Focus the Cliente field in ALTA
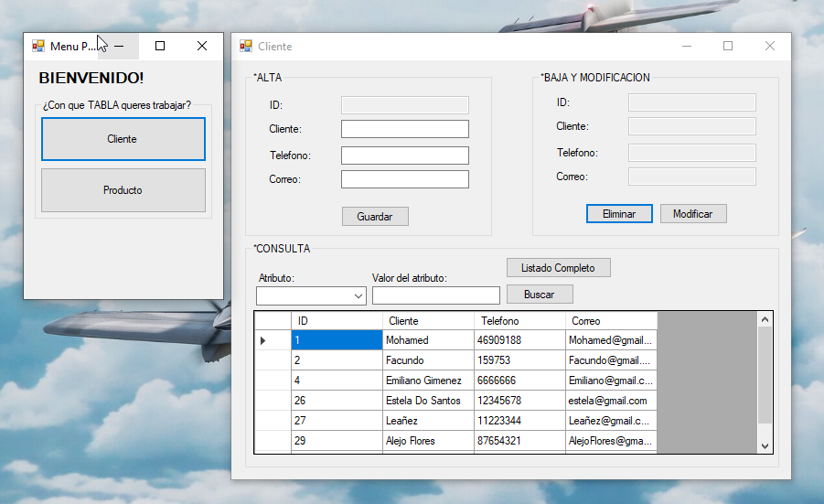The height and width of the screenshot is (504, 824). click(x=404, y=129)
